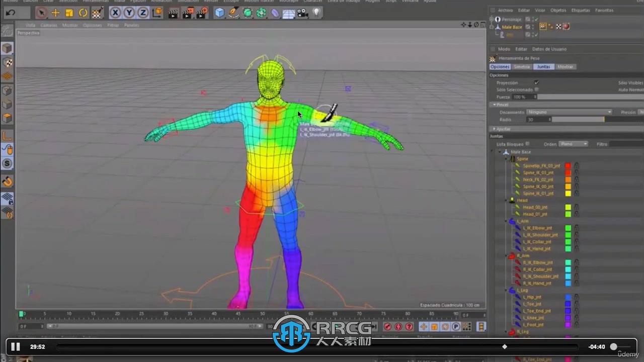Click Make Editable icon in left palette
This screenshot has height=362, width=644.
[7, 31]
